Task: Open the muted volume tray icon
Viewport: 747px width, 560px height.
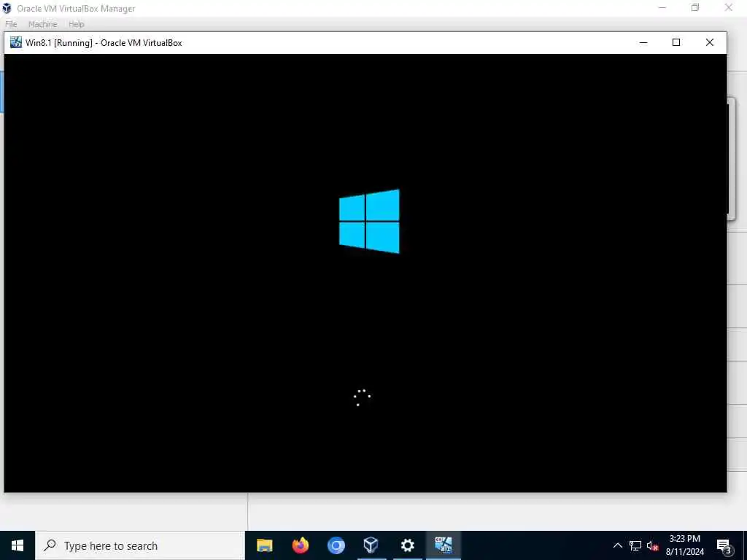Action: (x=652, y=545)
